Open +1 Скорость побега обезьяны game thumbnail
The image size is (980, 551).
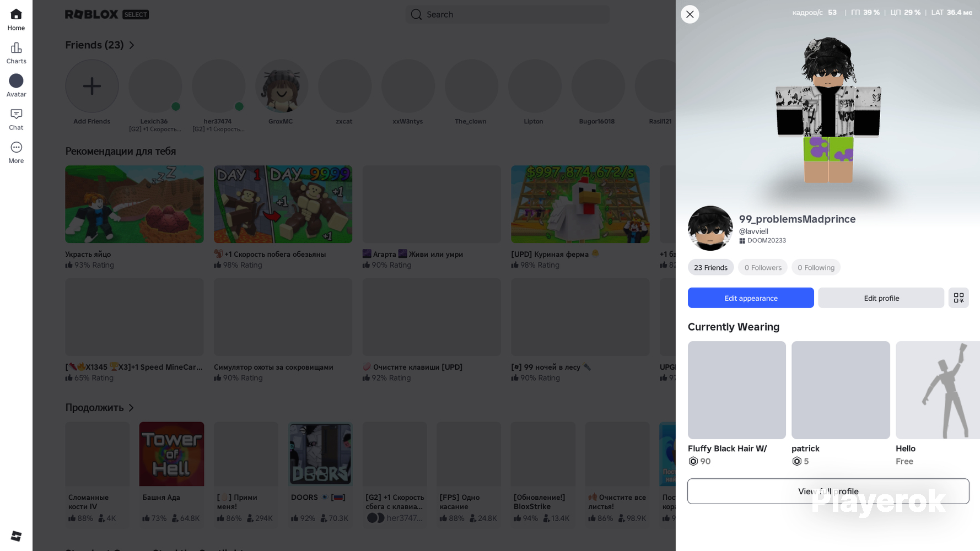(283, 204)
